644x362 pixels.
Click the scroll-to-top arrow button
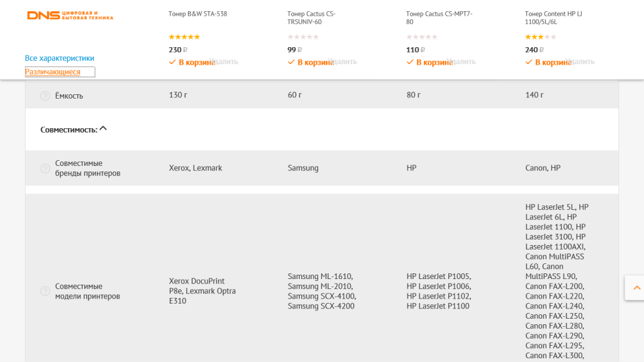click(636, 288)
